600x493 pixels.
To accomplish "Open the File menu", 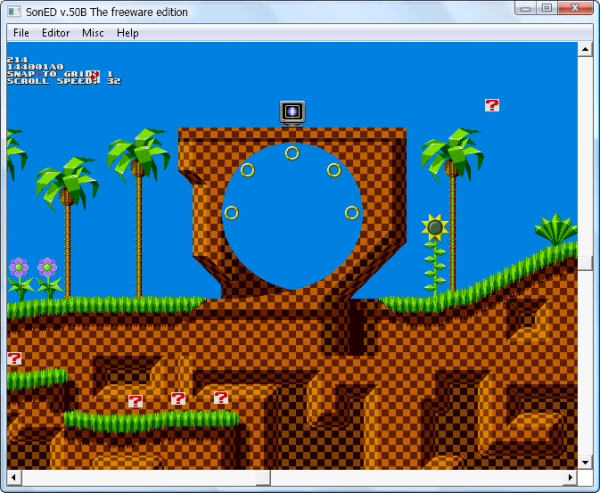I will coord(21,33).
